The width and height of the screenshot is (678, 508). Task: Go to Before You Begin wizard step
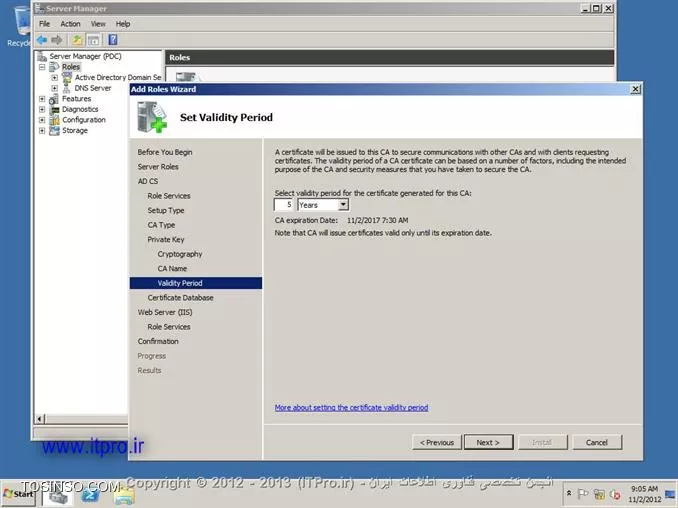(165, 152)
